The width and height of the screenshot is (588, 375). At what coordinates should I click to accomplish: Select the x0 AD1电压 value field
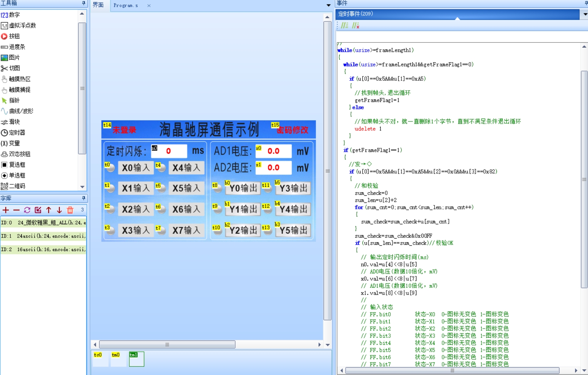[x=273, y=151]
